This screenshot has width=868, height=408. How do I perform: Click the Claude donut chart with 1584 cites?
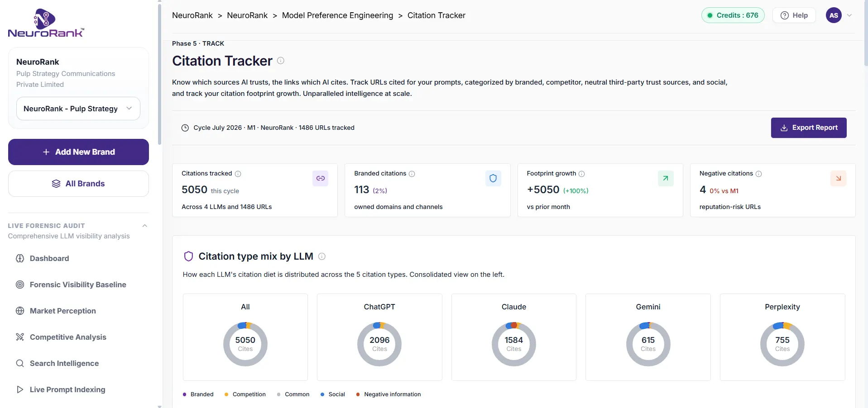[514, 344]
